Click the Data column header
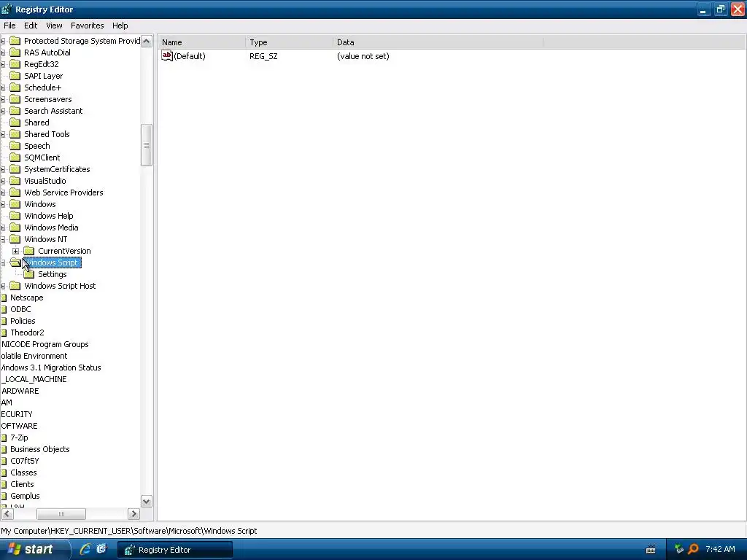Viewport: 747px width, 560px height. [438, 42]
